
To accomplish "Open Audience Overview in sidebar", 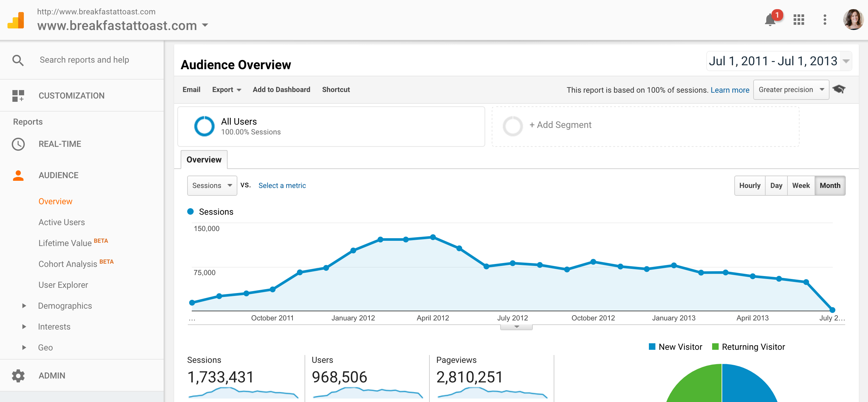I will point(55,201).
